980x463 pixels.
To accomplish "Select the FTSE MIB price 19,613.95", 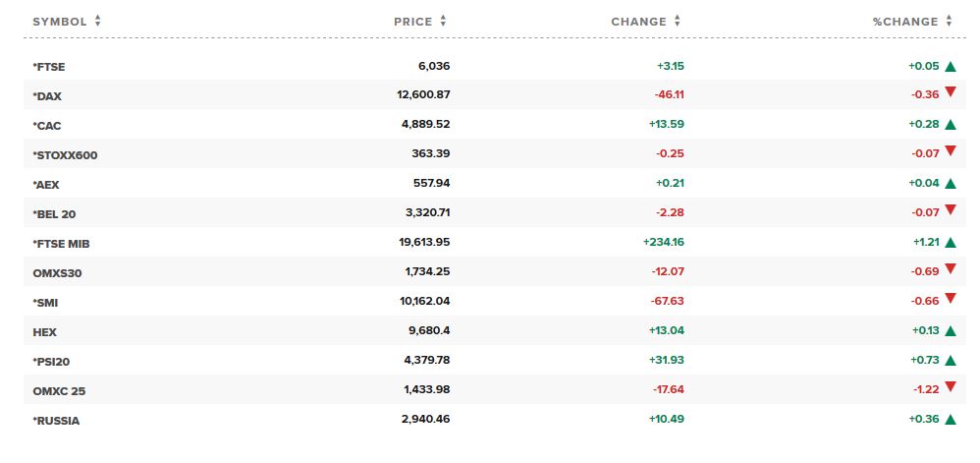I will click(x=424, y=242).
